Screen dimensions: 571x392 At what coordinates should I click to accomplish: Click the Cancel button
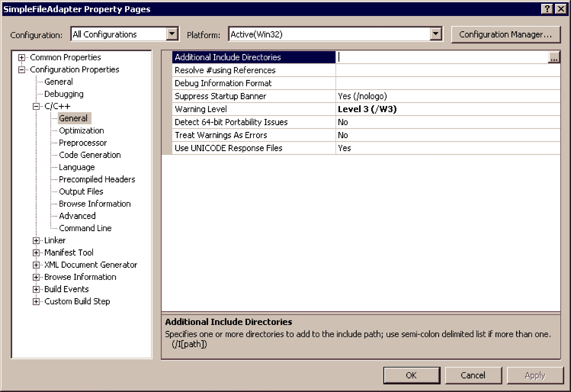pyautogui.click(x=473, y=375)
